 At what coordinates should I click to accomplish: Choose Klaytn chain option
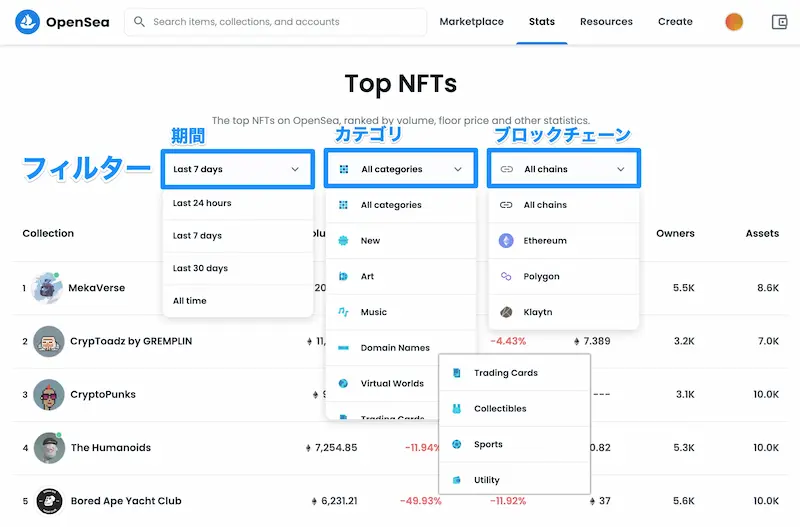click(564, 312)
